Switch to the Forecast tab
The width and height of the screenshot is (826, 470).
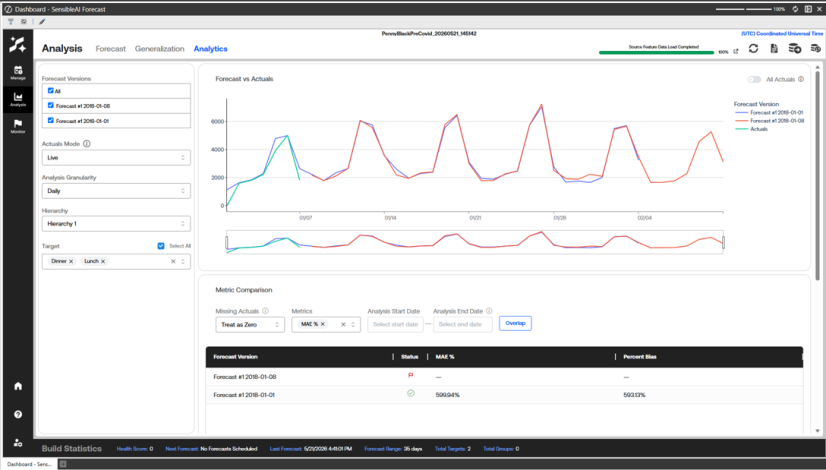(111, 49)
